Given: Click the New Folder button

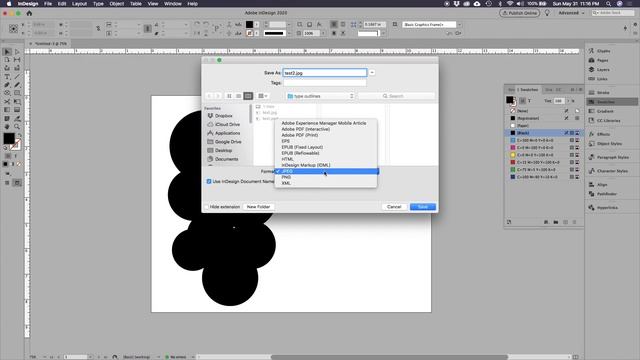Looking at the screenshot, I should click(258, 207).
